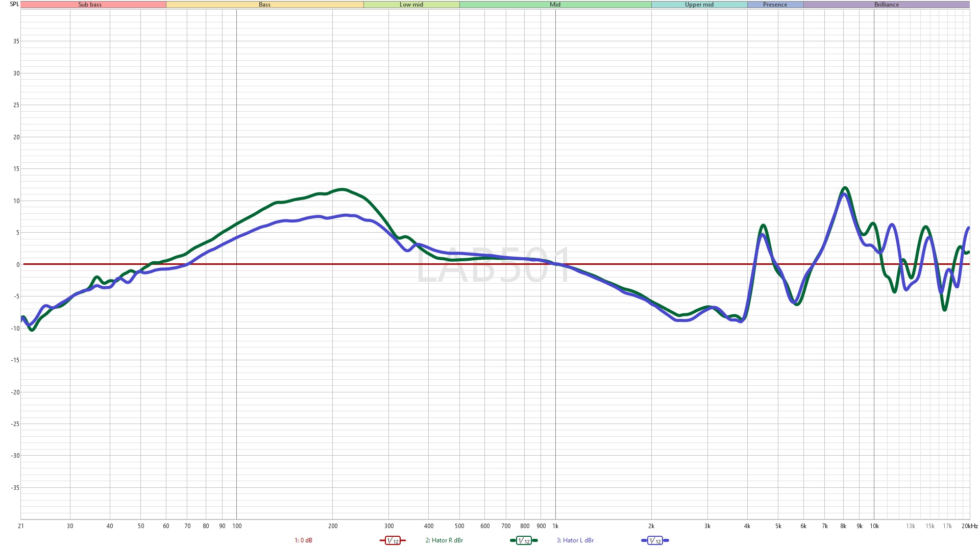The height and width of the screenshot is (546, 980).
Task: Click the 8k label on the frequency axis
Action: coord(843,526)
